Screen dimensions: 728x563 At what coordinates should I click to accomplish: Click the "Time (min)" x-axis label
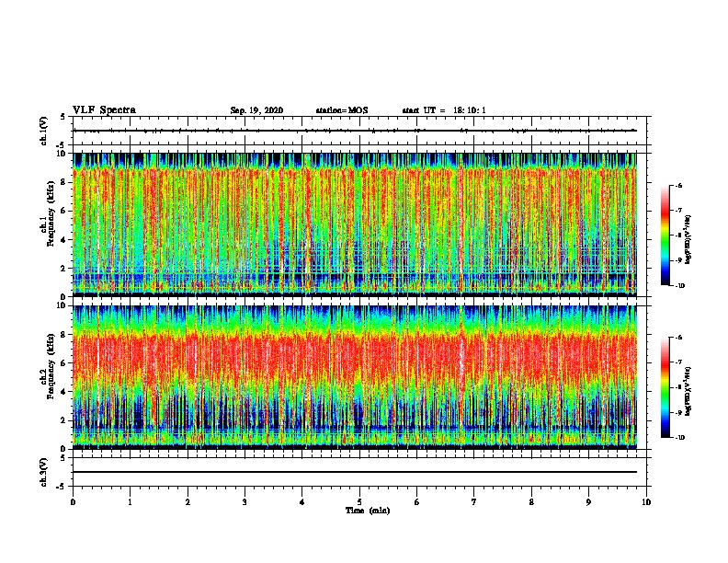[x=368, y=511]
